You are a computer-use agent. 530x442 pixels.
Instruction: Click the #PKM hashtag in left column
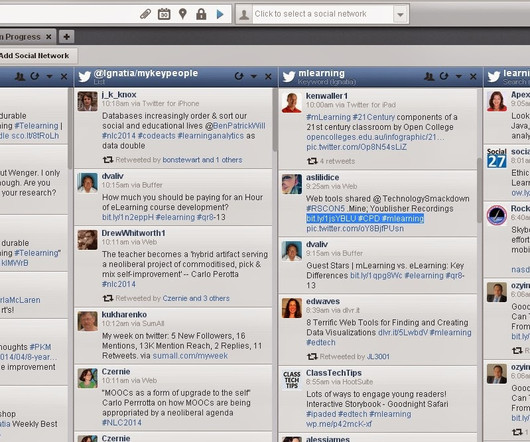(41, 347)
